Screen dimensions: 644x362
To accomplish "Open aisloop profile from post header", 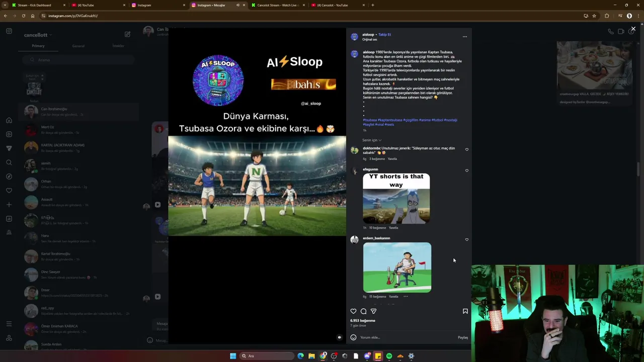I will pyautogui.click(x=368, y=35).
